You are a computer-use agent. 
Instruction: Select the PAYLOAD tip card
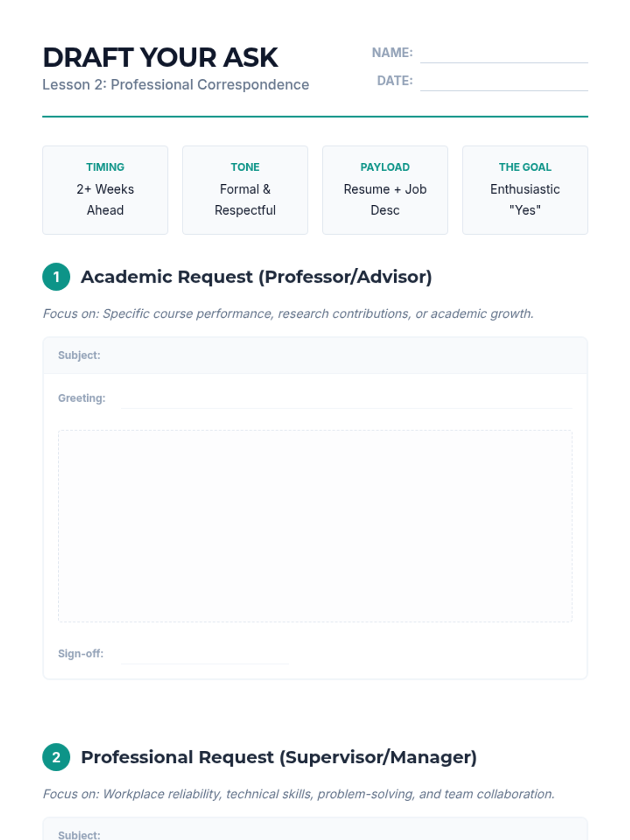point(385,190)
